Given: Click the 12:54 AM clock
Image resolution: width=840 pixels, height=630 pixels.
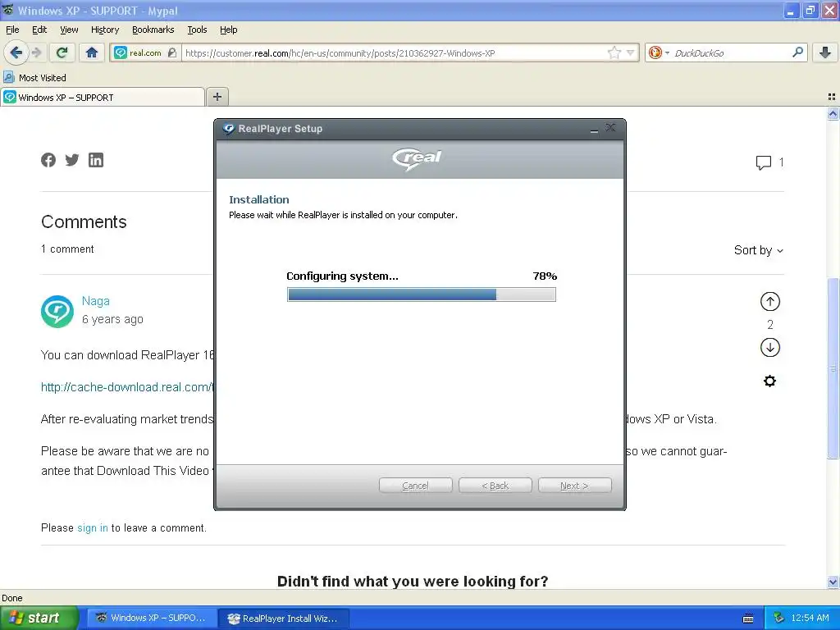Looking at the screenshot, I should click(810, 618).
